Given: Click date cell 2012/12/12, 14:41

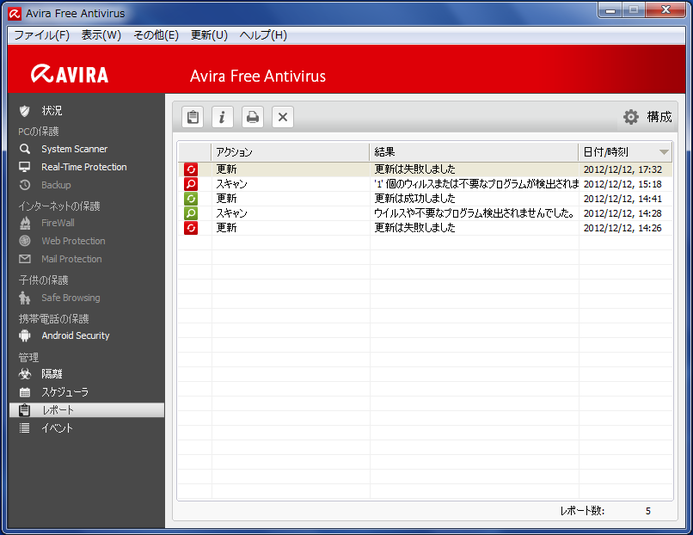Looking at the screenshot, I should pyautogui.click(x=622, y=198).
